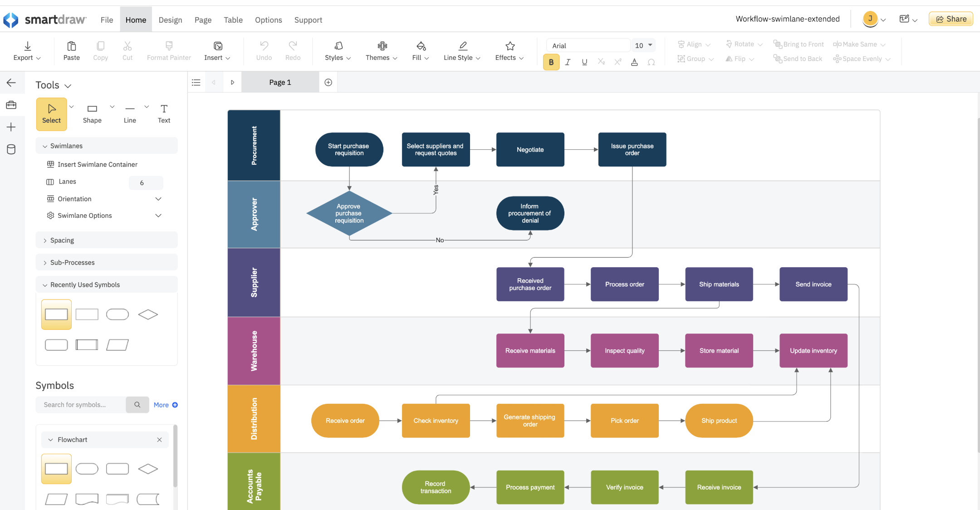This screenshot has height=510, width=980.
Task: Click the back arrow in the left sidebar
Action: coord(11,83)
